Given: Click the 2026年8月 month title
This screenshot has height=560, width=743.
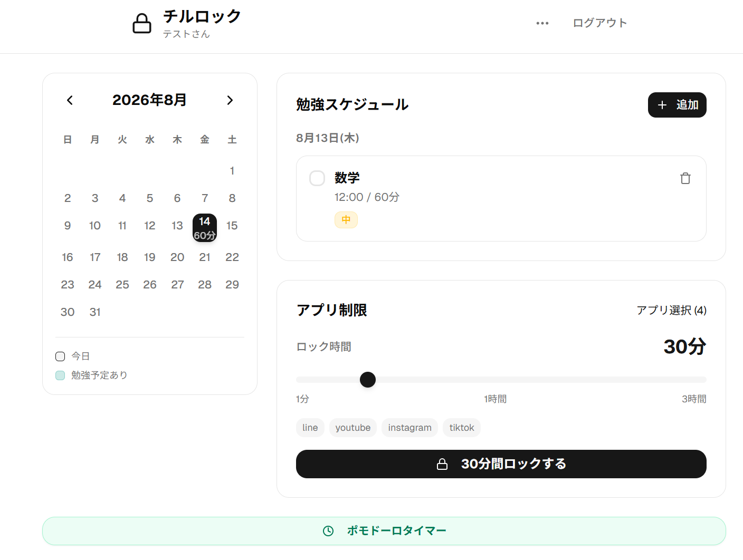Looking at the screenshot, I should click(150, 100).
